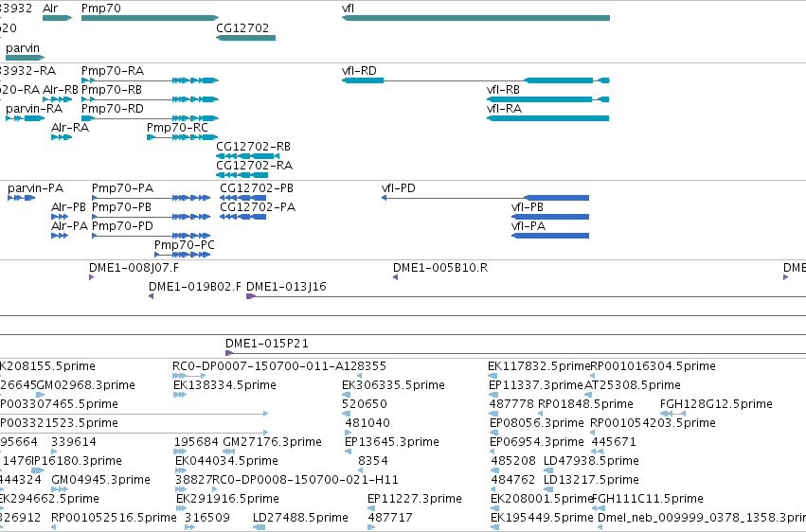Image resolution: width=806 pixels, height=532 pixels.
Task: Select the vfl gene bar
Action: pyautogui.click(x=475, y=18)
